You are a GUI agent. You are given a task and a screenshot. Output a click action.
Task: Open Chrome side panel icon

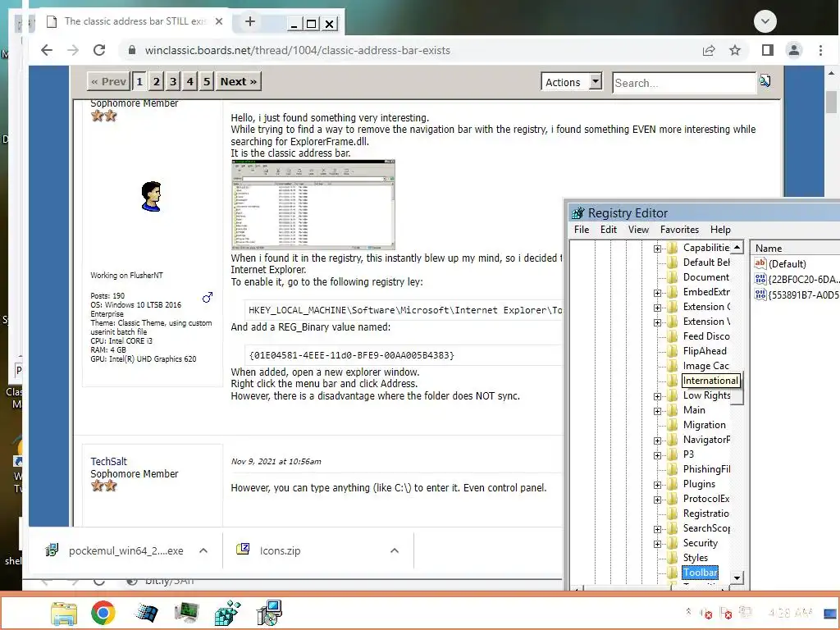(768, 50)
